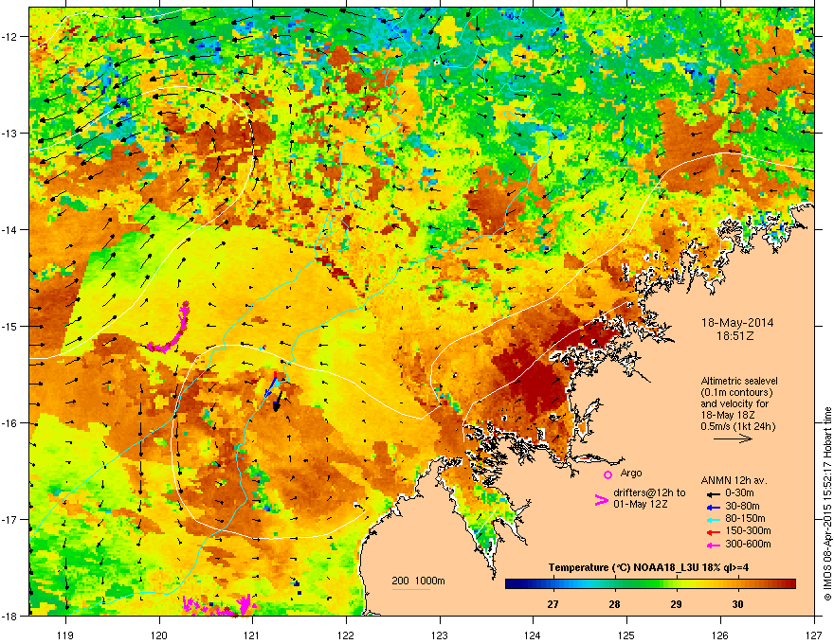
Task: Click the 'Altimetric sealevel' caption line
Action: point(739,381)
